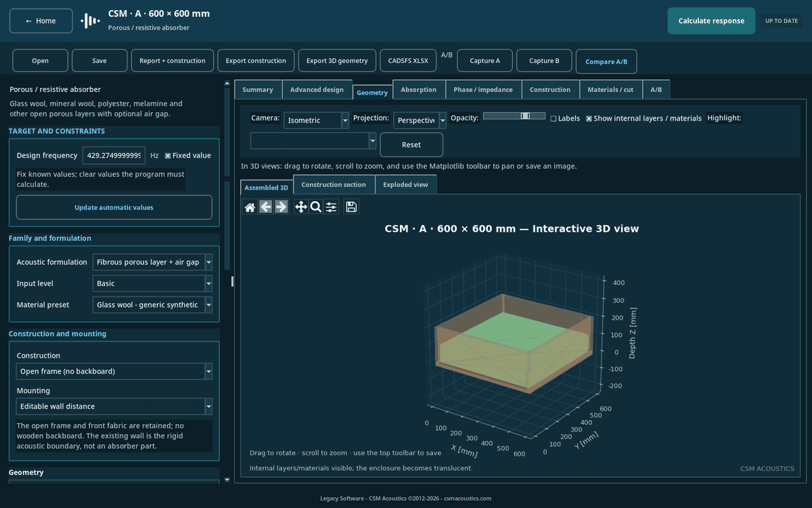Switch to the Summary tab

click(258, 89)
